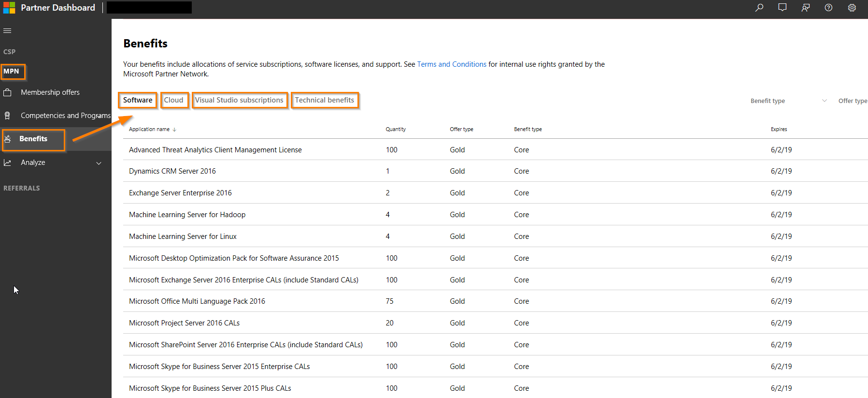This screenshot has width=868, height=398.
Task: Open the help question mark icon
Action: [x=828, y=8]
